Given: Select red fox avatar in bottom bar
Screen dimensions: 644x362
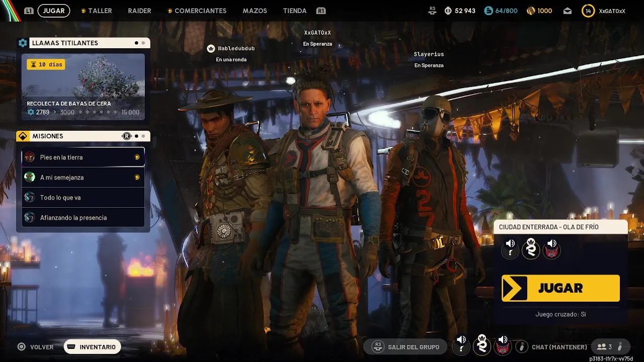Looking at the screenshot, I should click(503, 346).
